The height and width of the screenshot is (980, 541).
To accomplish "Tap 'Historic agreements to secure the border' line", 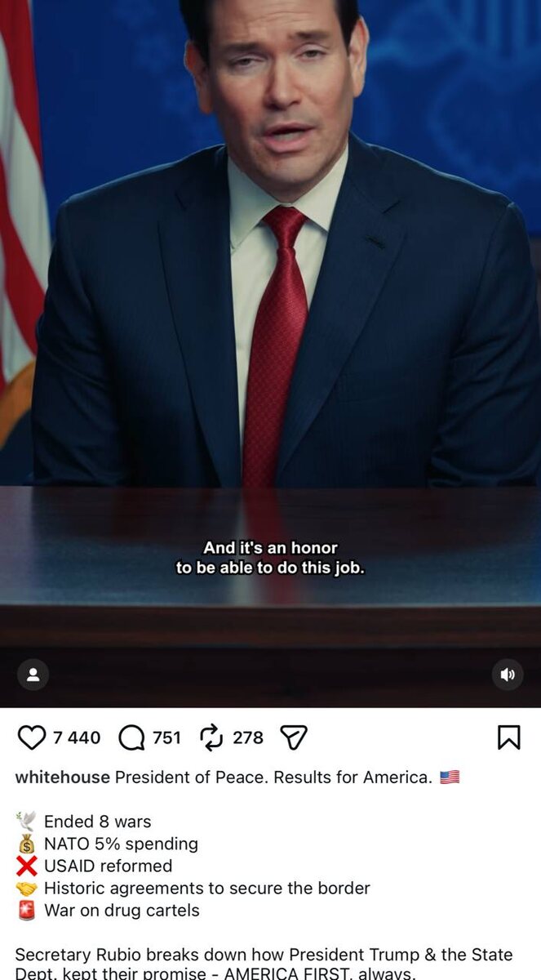I will 207,888.
